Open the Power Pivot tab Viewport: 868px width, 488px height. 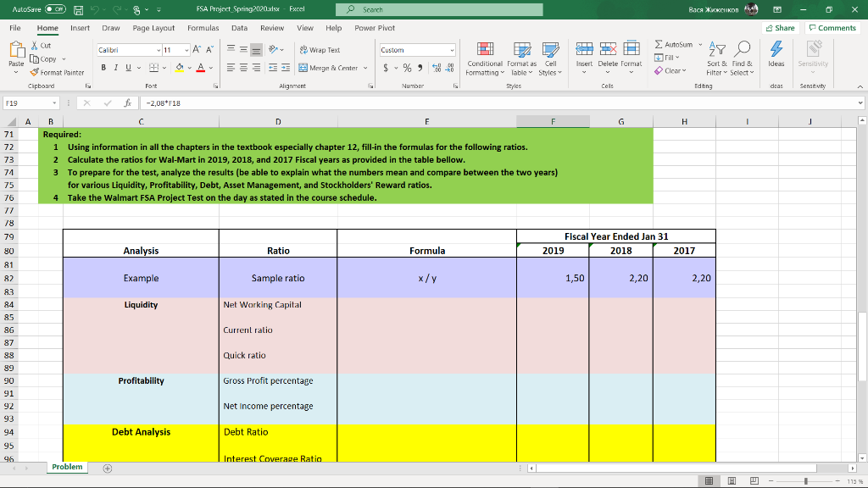click(x=375, y=28)
